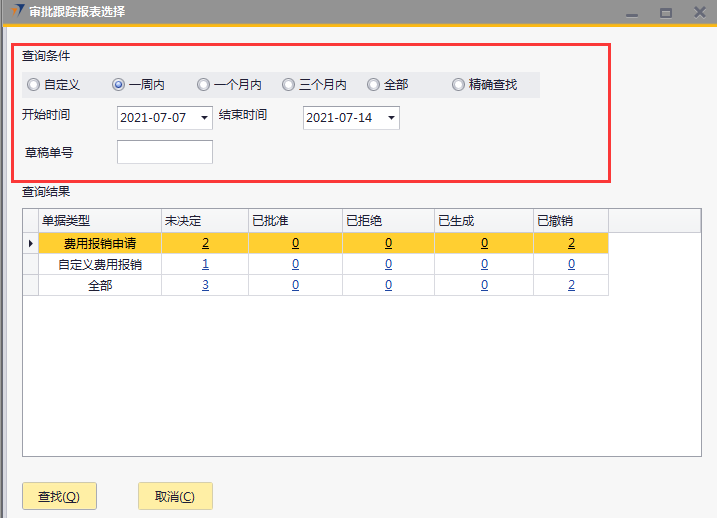Open 未决定 count for 费用报销申请

(205, 243)
